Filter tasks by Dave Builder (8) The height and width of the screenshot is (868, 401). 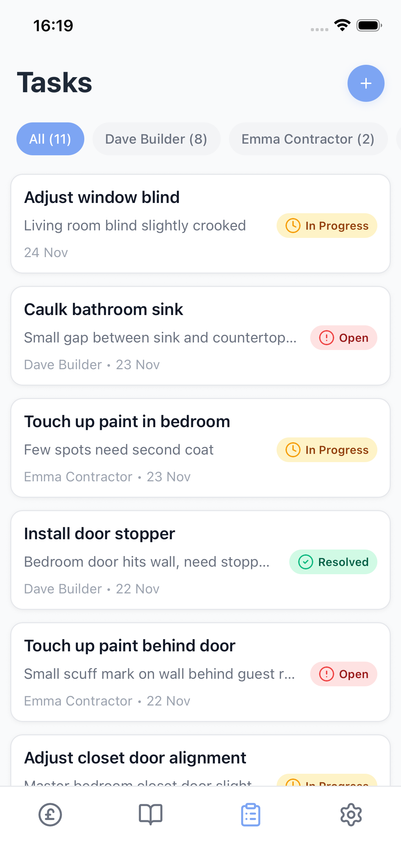tap(156, 139)
